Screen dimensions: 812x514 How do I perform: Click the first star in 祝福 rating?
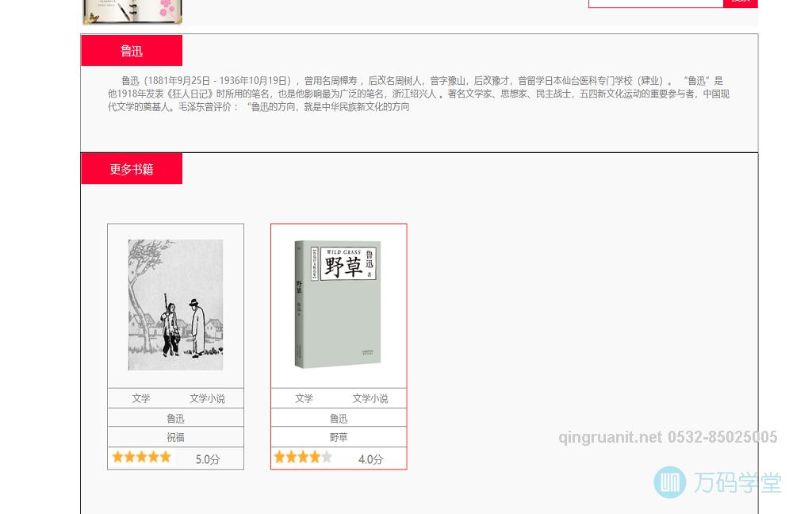point(117,457)
